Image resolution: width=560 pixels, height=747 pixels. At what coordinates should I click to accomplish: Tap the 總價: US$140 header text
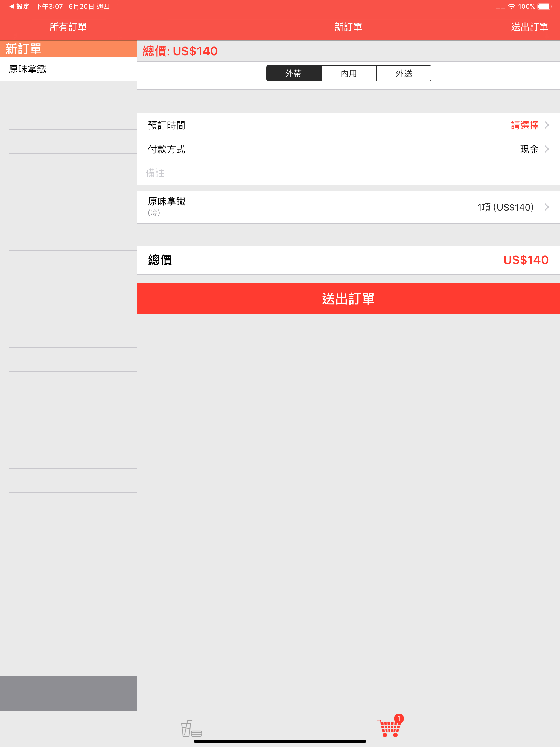tap(180, 51)
